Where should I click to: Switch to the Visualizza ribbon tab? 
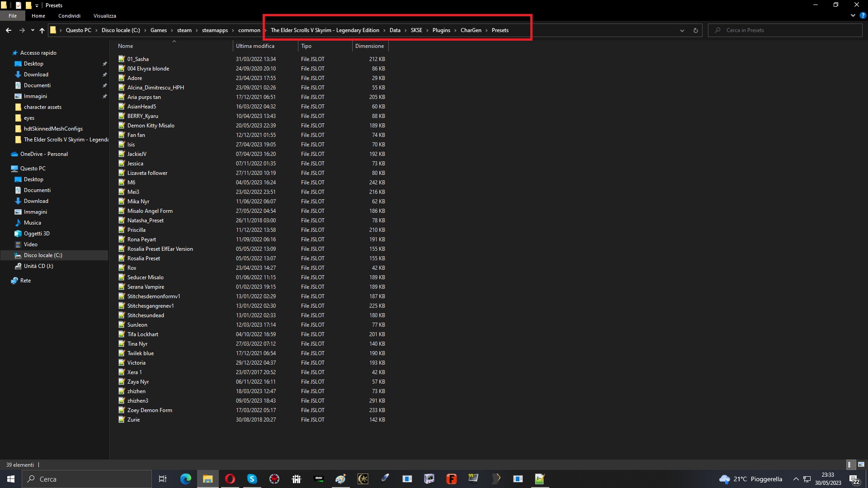click(104, 16)
